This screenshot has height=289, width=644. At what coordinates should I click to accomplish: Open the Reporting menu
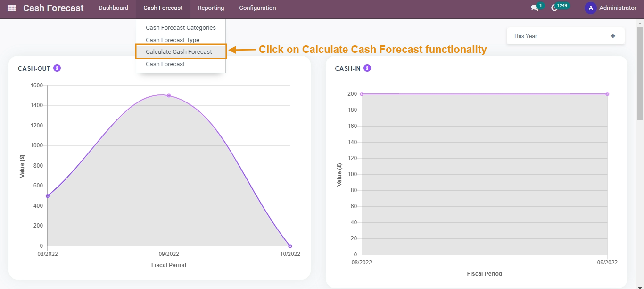[x=211, y=8]
